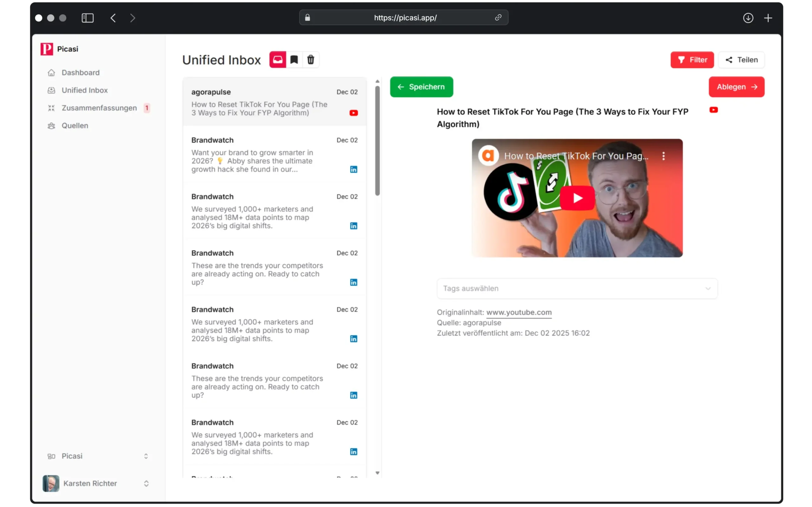Click the green Speichern button

point(422,87)
